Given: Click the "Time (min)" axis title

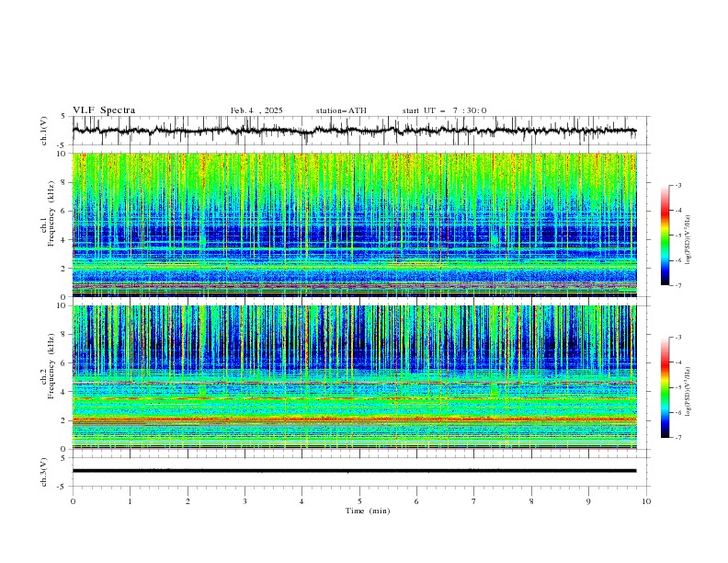Looking at the screenshot, I should (368, 511).
